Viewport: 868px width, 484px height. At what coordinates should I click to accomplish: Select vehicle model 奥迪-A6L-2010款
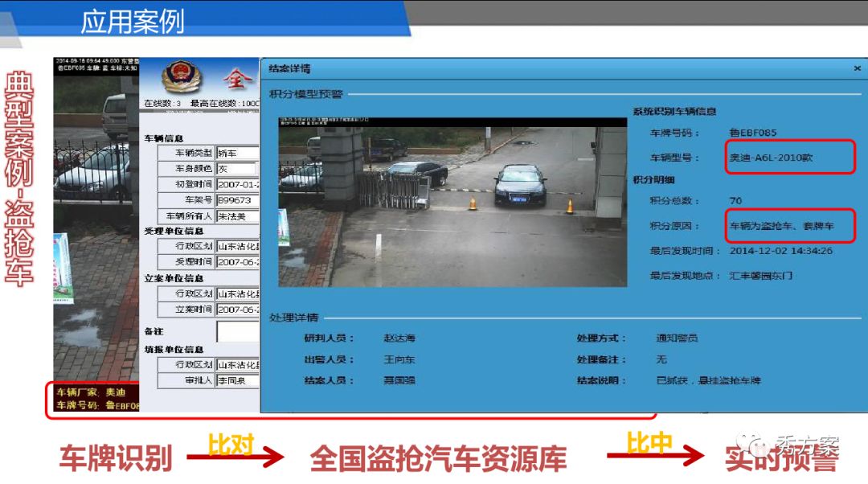(x=771, y=158)
